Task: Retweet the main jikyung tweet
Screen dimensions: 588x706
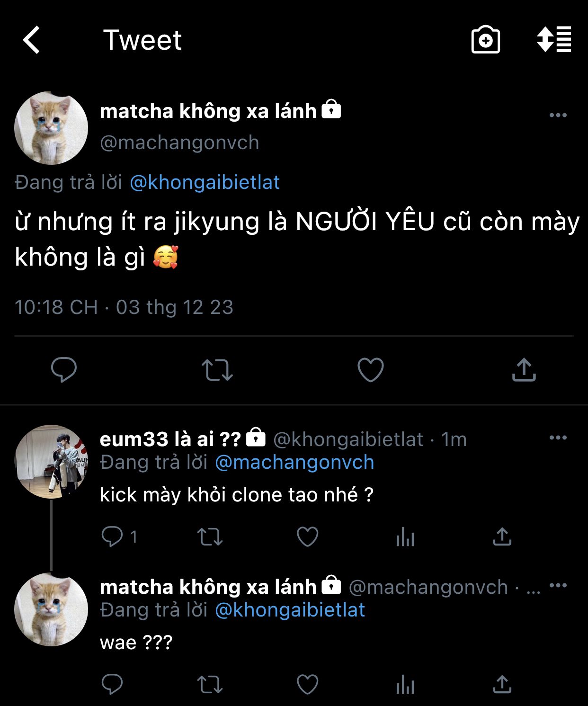Action: click(x=217, y=370)
